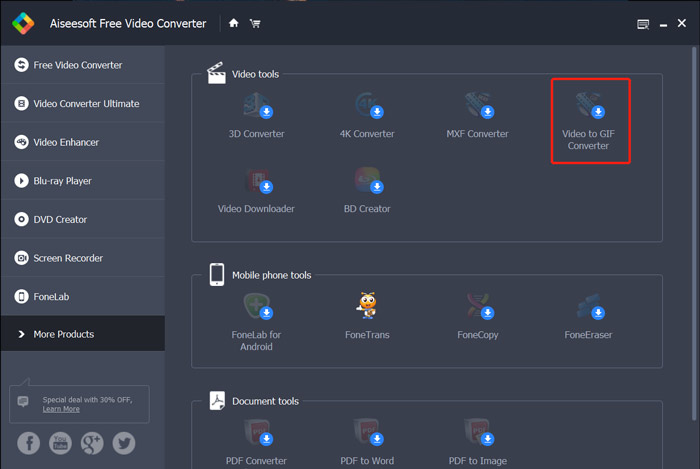
Task: Open the Video Downloader icon
Action: (x=257, y=181)
